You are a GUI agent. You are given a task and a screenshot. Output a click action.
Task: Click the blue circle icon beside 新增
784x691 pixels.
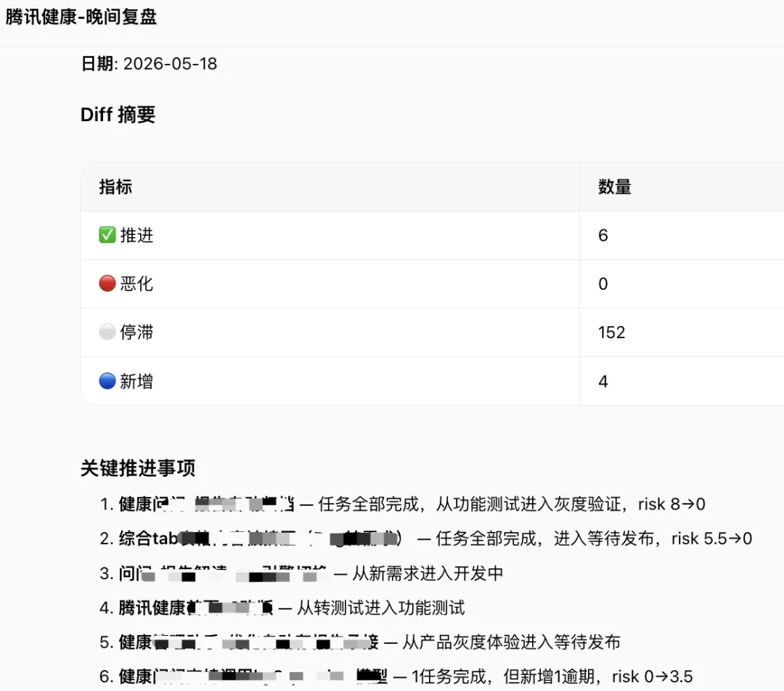(107, 380)
